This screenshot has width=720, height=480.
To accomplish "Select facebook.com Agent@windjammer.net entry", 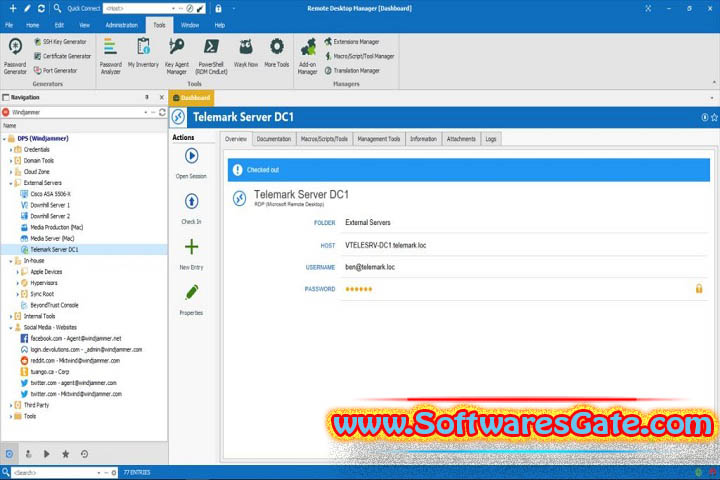I will coord(75,339).
